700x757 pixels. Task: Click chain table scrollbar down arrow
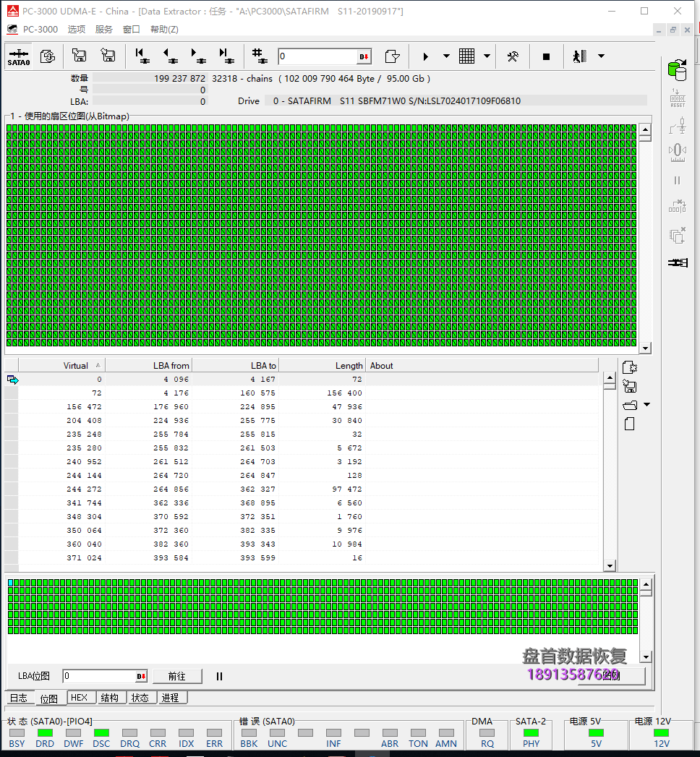(x=610, y=566)
